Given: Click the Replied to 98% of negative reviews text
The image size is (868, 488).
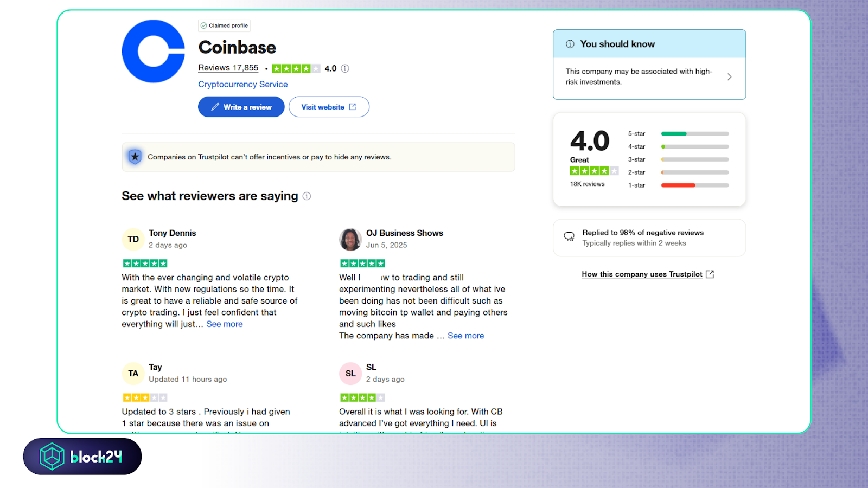Looking at the screenshot, I should pos(643,233).
